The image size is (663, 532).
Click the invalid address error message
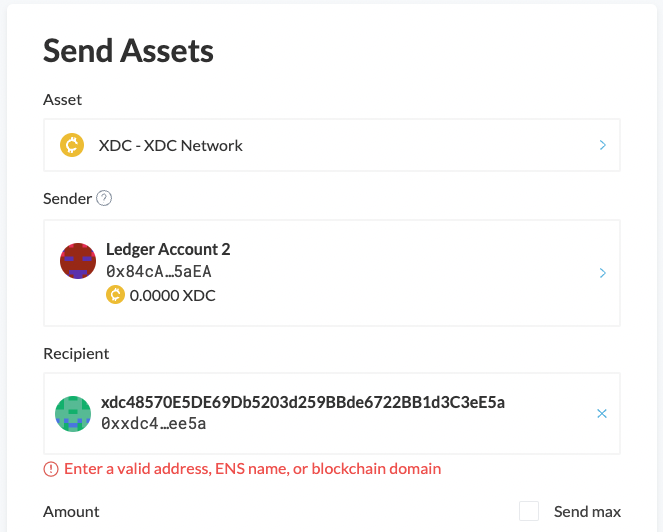tap(252, 469)
